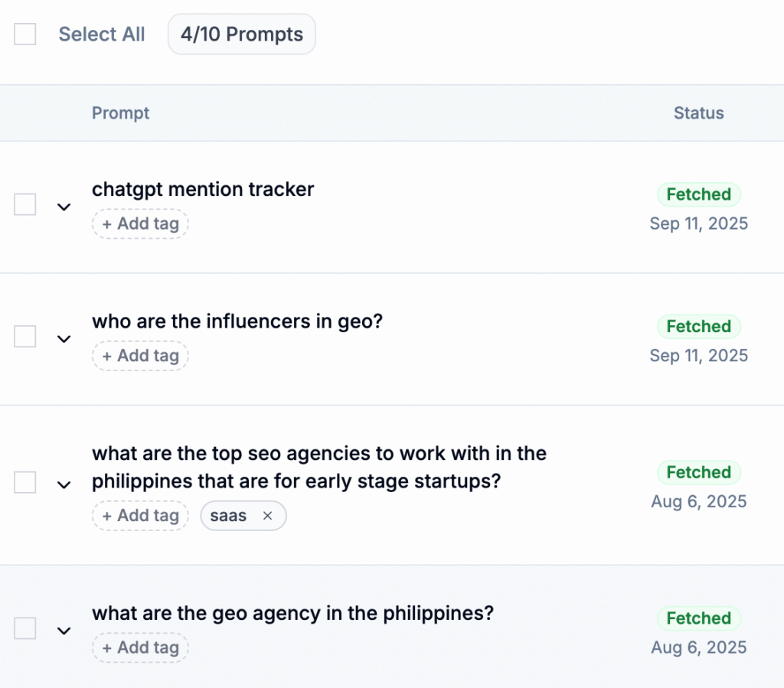Expand the geo agency in philippines row
The height and width of the screenshot is (688, 784).
tap(64, 631)
